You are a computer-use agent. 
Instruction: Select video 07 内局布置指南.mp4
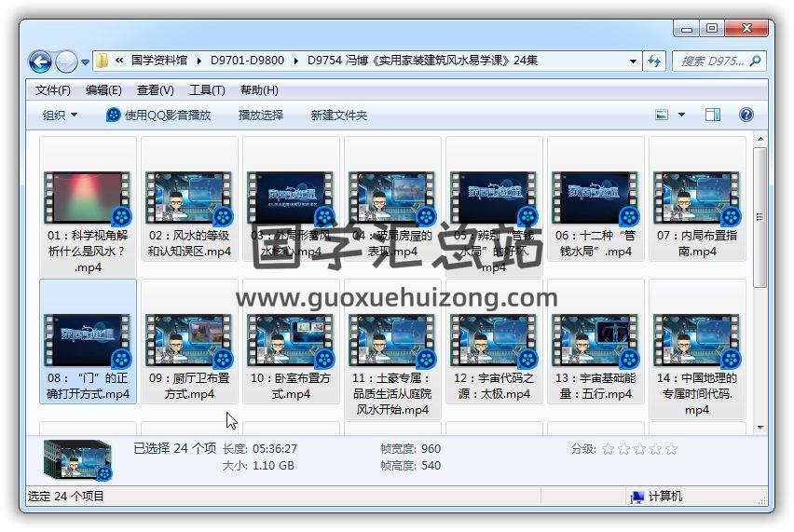pyautogui.click(x=696, y=198)
